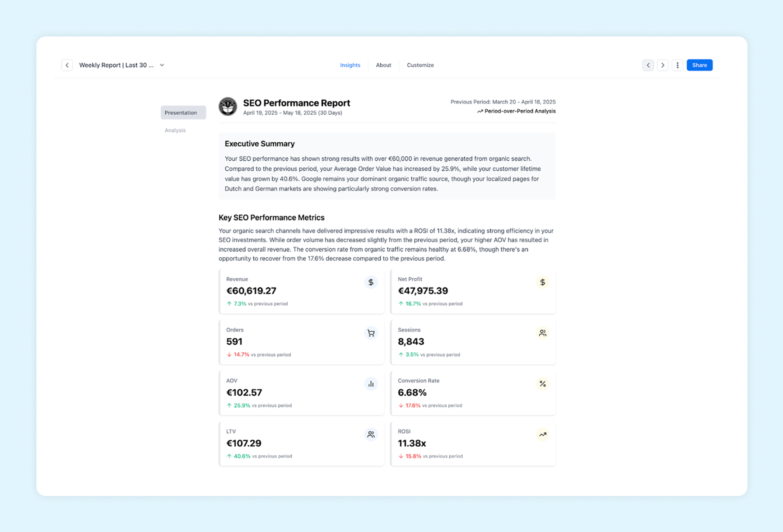Click the Period-over-Period Analysis link

516,111
